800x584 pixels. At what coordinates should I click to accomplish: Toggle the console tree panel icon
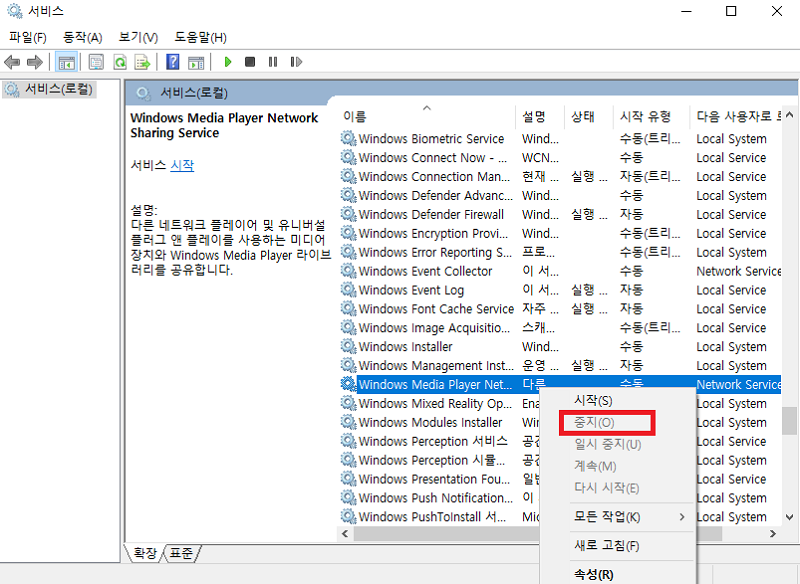coord(67,61)
